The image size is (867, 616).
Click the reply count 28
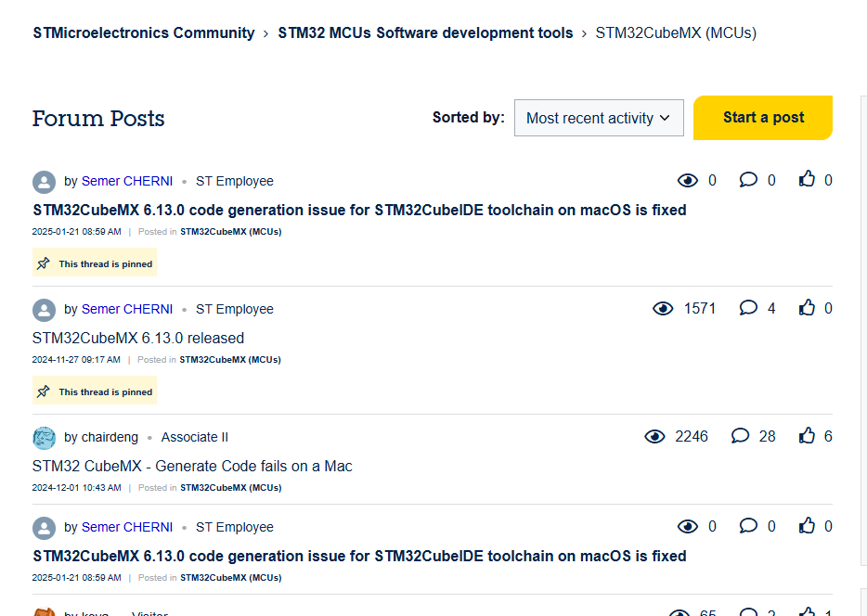[x=767, y=437]
